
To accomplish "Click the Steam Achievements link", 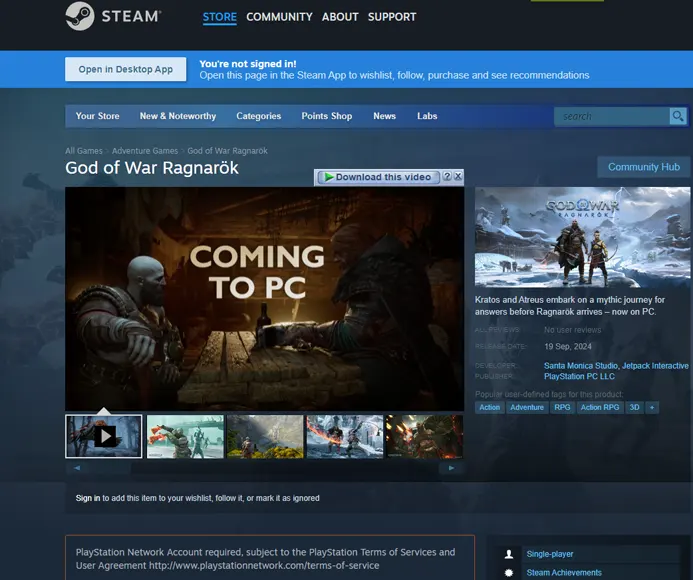I will pos(564,572).
